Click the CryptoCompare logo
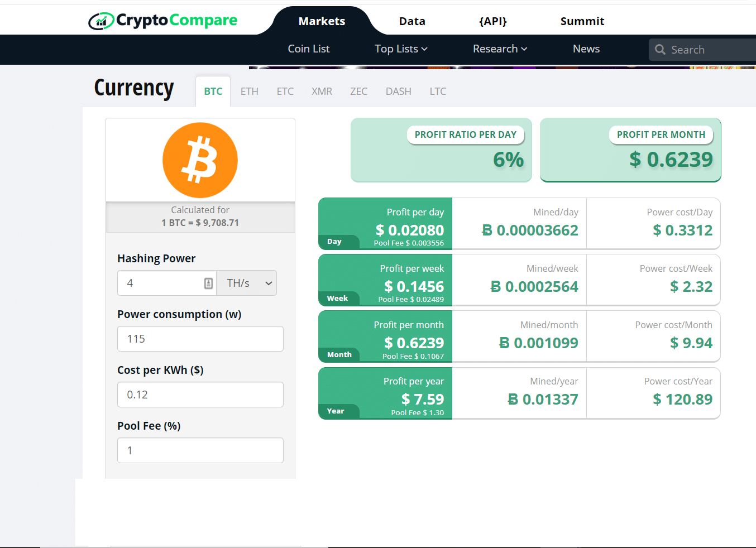 click(x=162, y=20)
